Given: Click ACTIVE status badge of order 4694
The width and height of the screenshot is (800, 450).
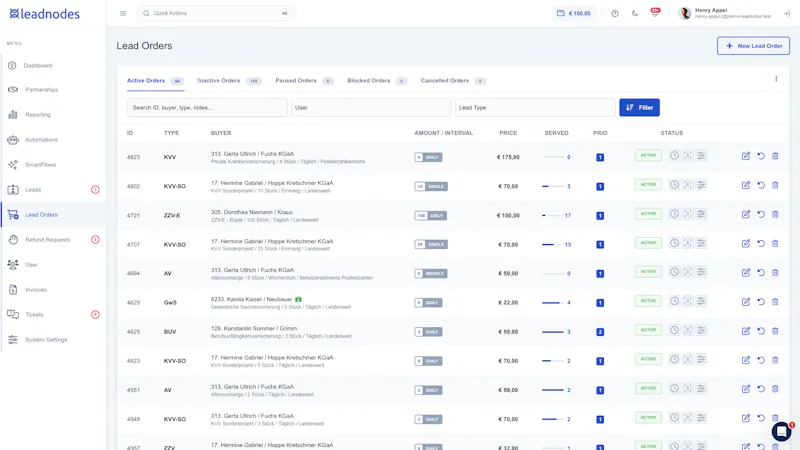Looking at the screenshot, I should [x=648, y=272].
